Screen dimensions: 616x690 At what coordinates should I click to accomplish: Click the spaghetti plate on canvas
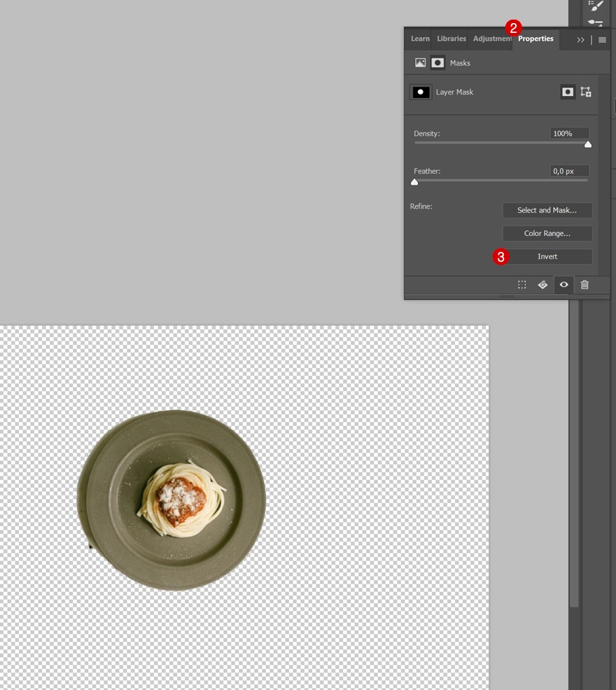click(171, 500)
